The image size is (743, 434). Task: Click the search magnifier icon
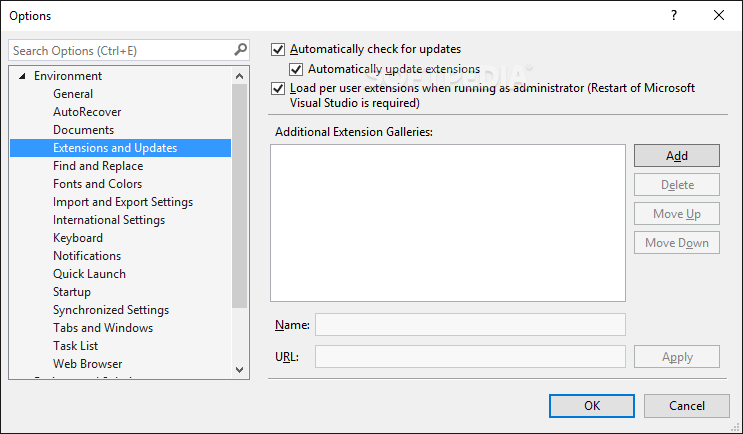click(x=241, y=49)
